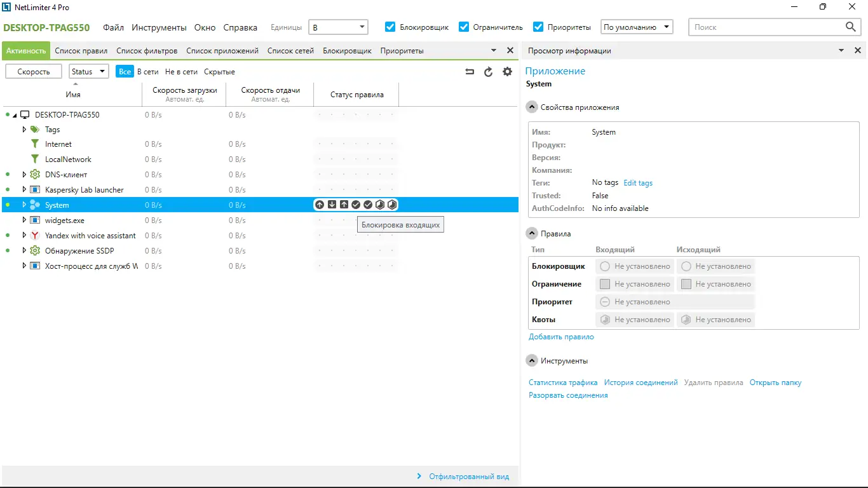The height and width of the screenshot is (488, 868).
Task: Click the Разорвать соединения link
Action: (568, 395)
